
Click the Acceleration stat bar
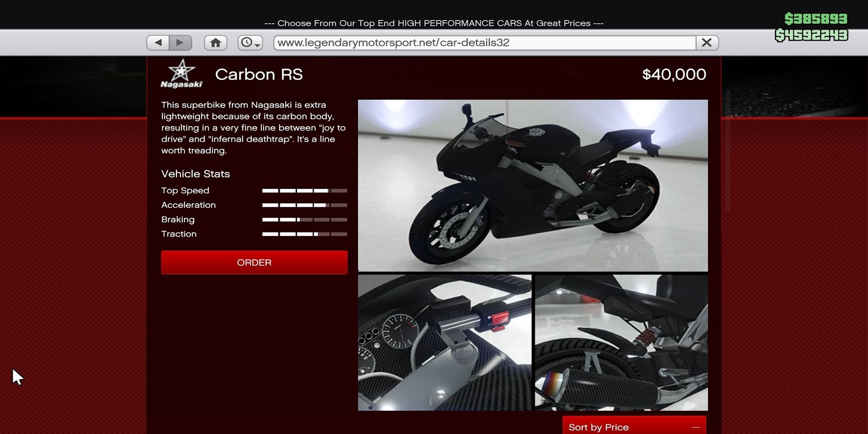pos(305,205)
